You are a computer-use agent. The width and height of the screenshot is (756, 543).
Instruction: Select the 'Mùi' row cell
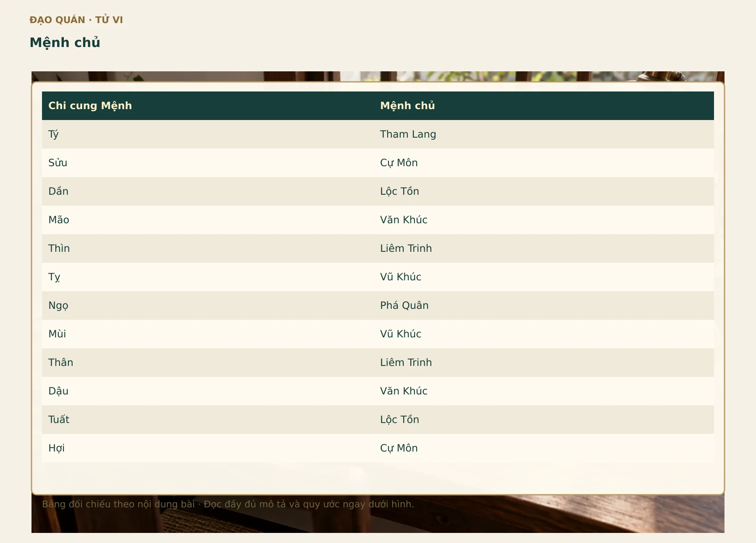click(x=208, y=334)
